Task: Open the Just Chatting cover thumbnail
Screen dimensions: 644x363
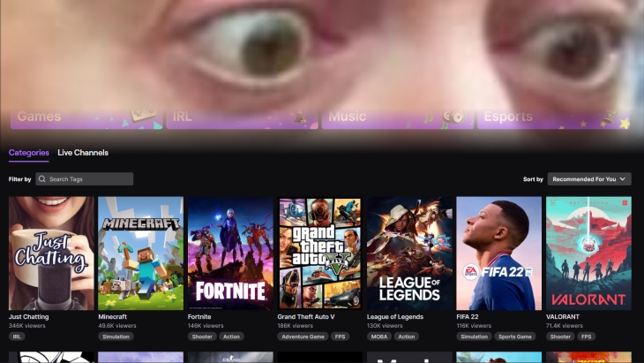Action: [x=51, y=253]
